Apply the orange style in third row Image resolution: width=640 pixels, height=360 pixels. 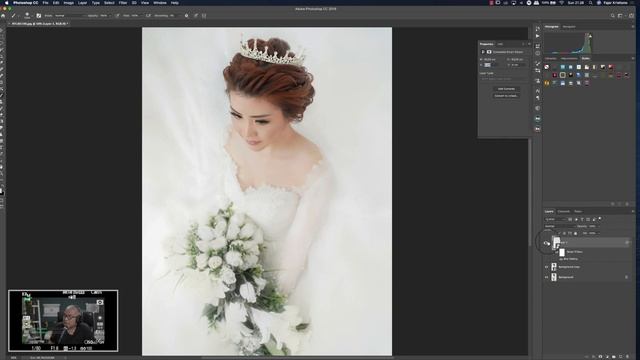click(x=547, y=83)
